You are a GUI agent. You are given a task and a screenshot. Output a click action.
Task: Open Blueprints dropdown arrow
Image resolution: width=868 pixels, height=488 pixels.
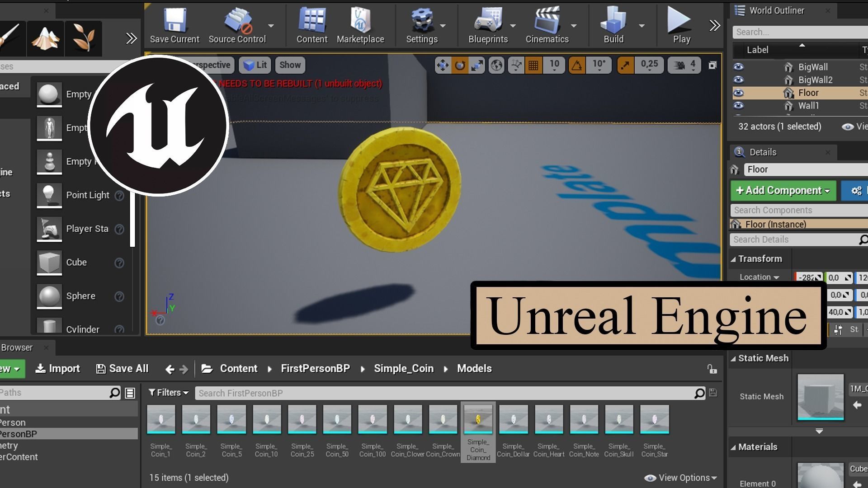[513, 26]
